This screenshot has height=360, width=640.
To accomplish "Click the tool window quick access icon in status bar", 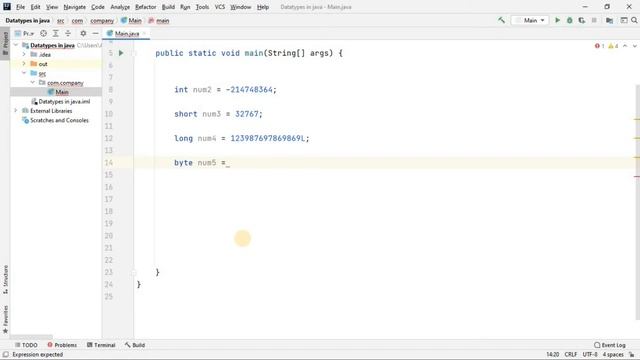I will tap(5, 355).
